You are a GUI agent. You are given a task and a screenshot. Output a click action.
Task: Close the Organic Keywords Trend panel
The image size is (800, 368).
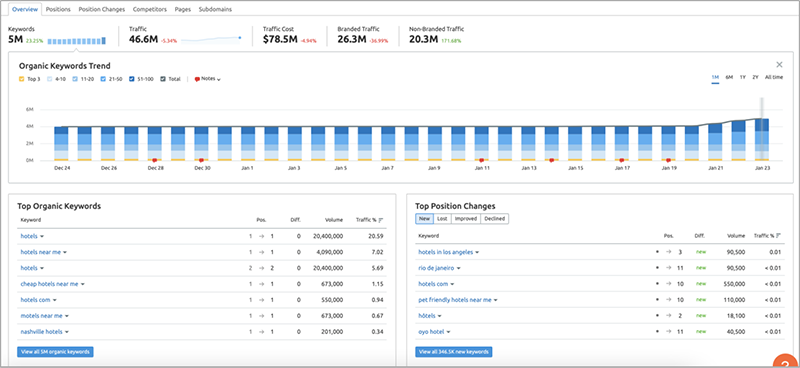click(779, 65)
